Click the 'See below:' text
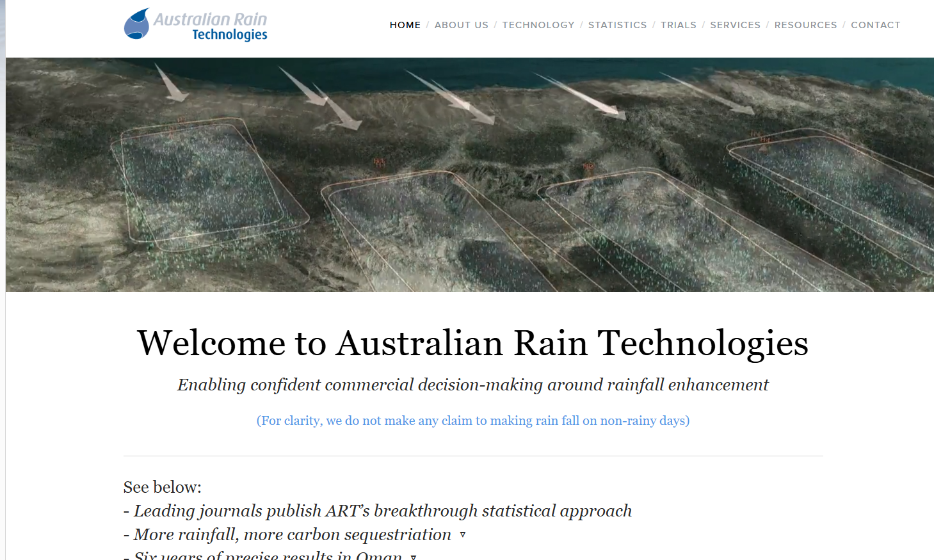Image resolution: width=934 pixels, height=560 pixels. [163, 487]
